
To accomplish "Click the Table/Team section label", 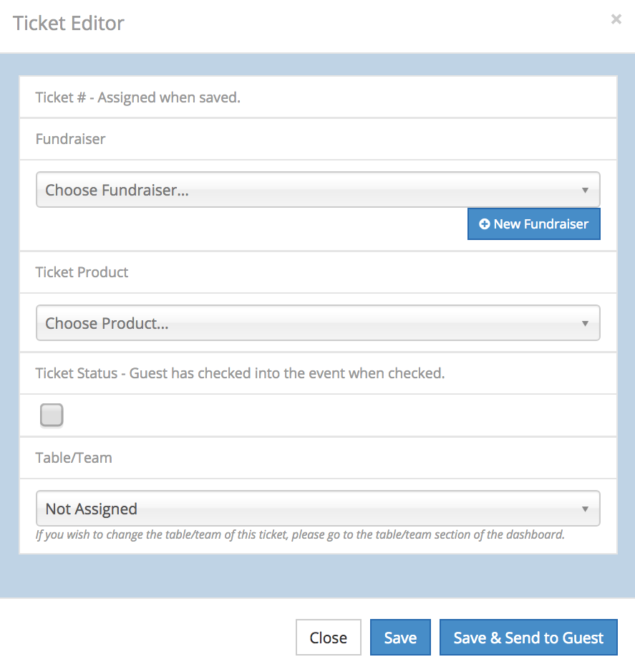I will tap(74, 458).
